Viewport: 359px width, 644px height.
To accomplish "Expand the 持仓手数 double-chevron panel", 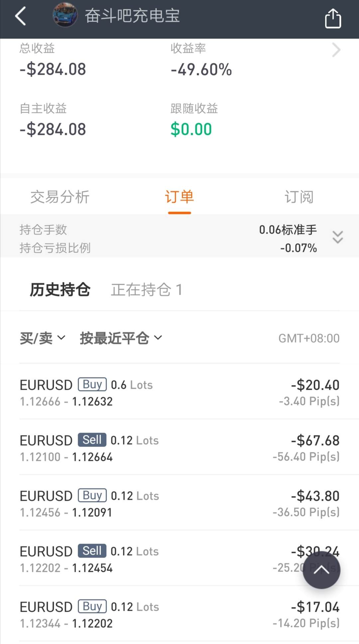I will click(338, 237).
